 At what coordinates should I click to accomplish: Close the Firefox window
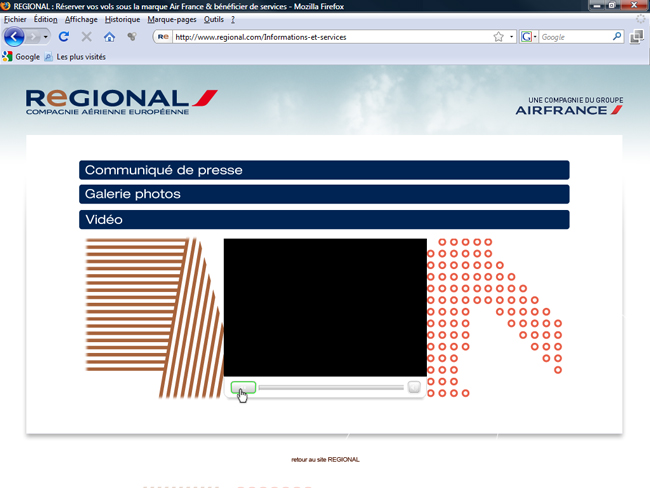point(634,5)
